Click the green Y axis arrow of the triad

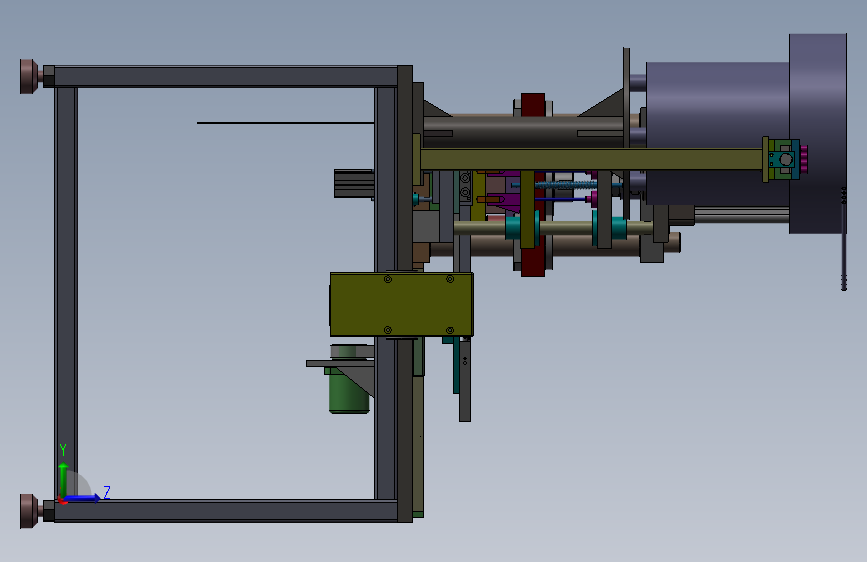coord(63,480)
